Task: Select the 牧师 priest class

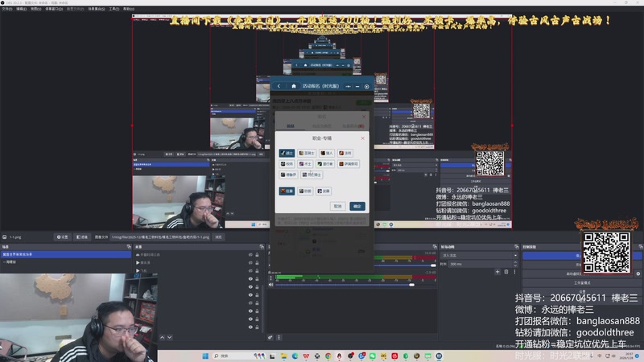Action: 287,164
